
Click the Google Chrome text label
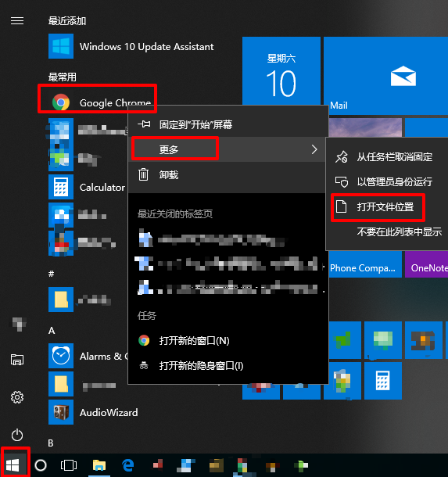[x=115, y=102]
